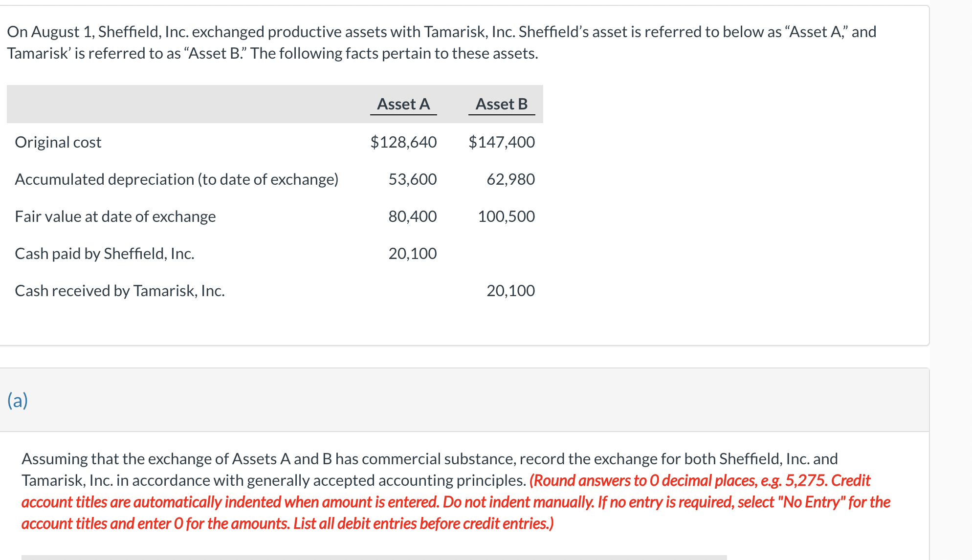Select the $147,400 original cost value
Image resolution: width=972 pixels, height=560 pixels.
[x=502, y=142]
